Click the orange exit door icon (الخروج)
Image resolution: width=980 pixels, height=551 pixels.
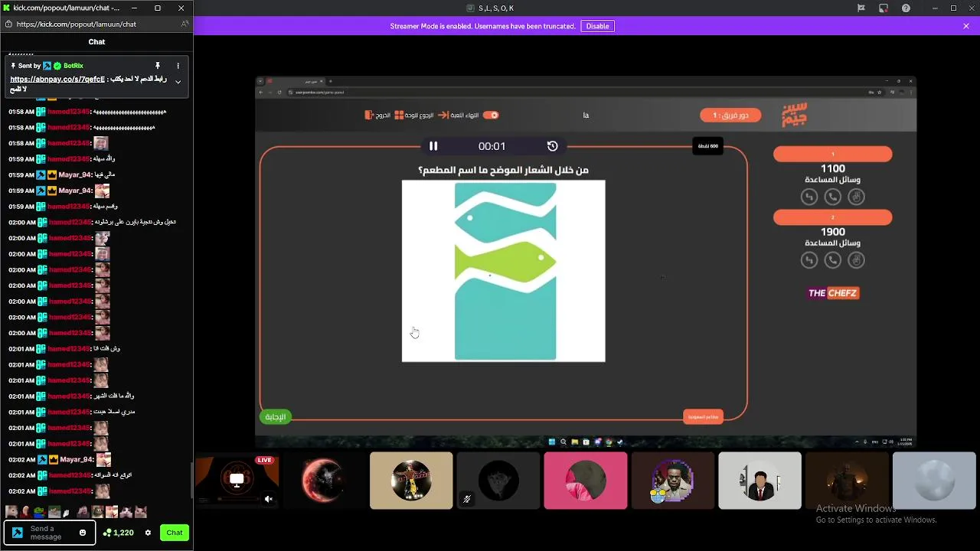coord(370,116)
